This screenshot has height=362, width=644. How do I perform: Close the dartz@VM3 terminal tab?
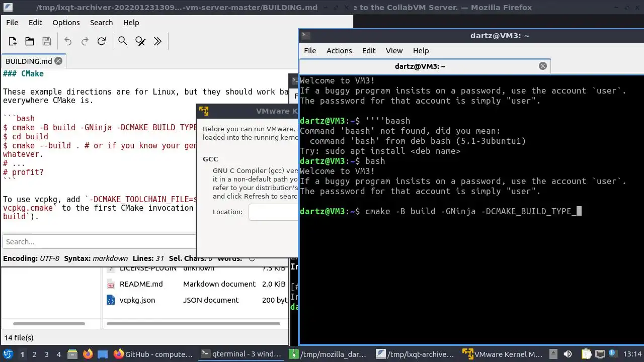tap(542, 66)
